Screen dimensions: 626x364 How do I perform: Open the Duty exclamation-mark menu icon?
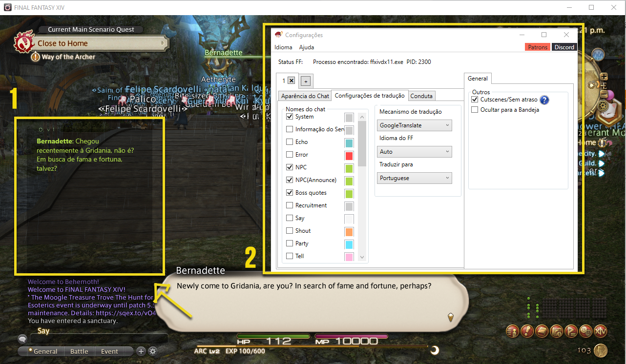click(527, 331)
